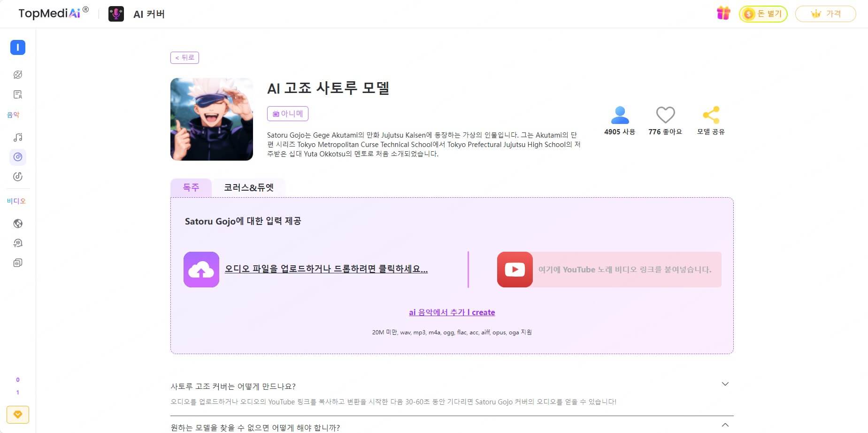
Task: Click the sidebar counter showing 0
Action: pyautogui.click(x=18, y=380)
